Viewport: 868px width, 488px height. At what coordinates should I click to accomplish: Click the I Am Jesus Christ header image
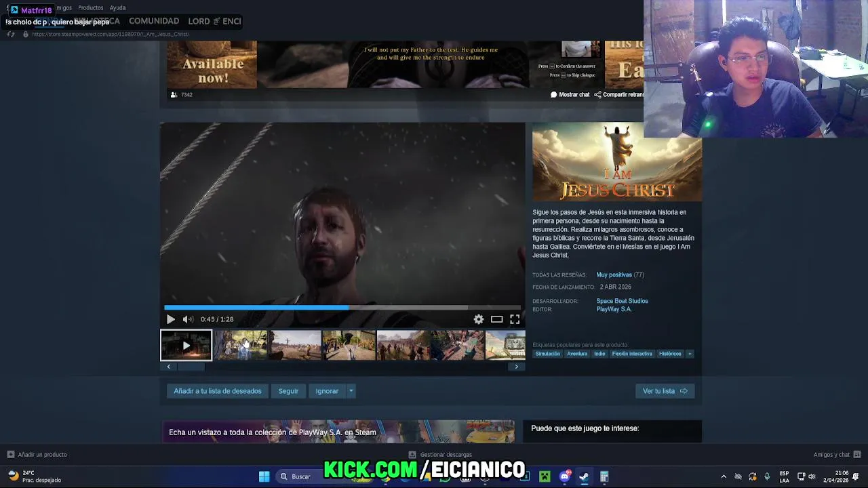[617, 162]
